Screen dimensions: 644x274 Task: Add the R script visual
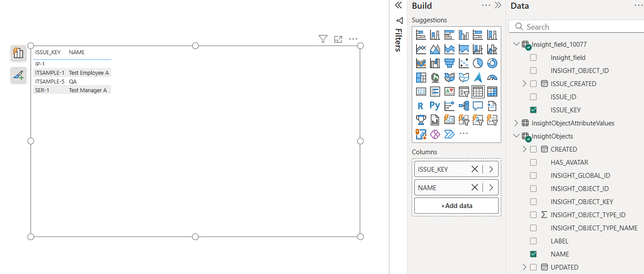tap(420, 106)
